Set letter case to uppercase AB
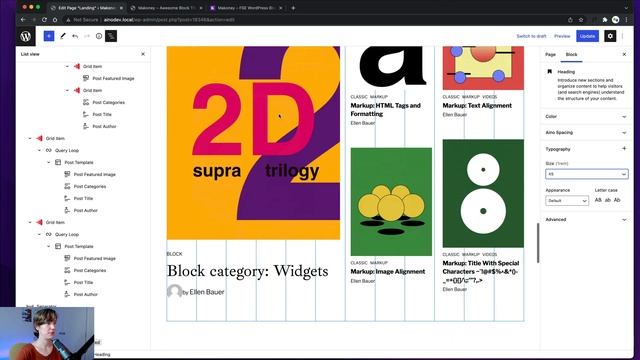 coord(598,200)
